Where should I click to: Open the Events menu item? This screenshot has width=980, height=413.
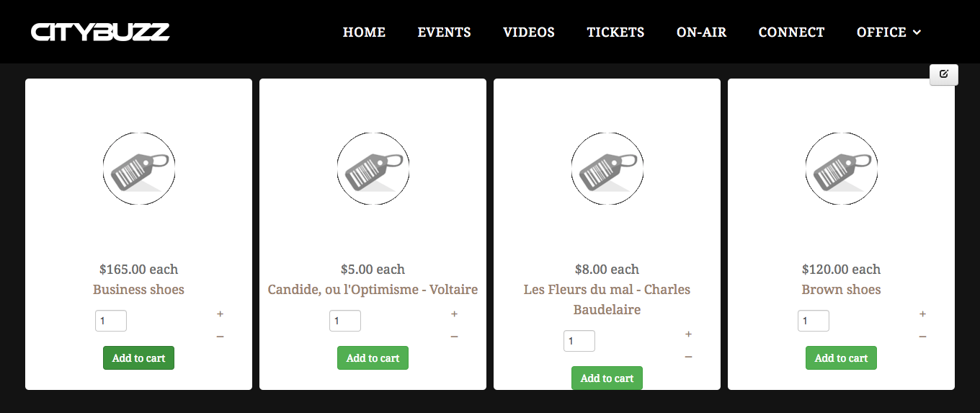point(444,32)
